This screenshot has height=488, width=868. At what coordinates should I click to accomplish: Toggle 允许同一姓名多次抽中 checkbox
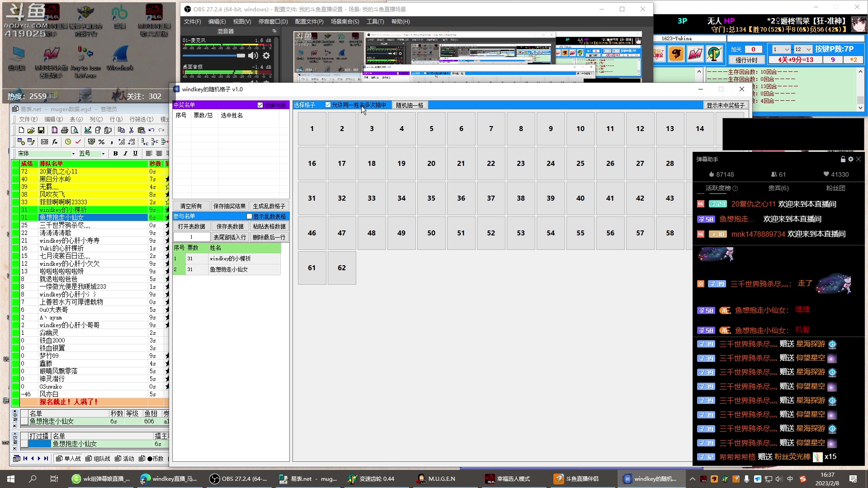tap(328, 105)
